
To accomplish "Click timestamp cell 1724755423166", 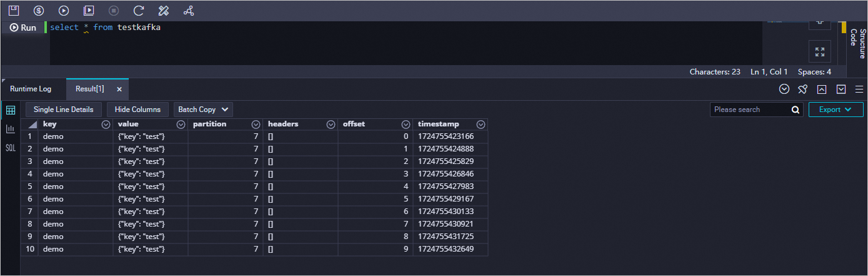I will pos(451,136).
